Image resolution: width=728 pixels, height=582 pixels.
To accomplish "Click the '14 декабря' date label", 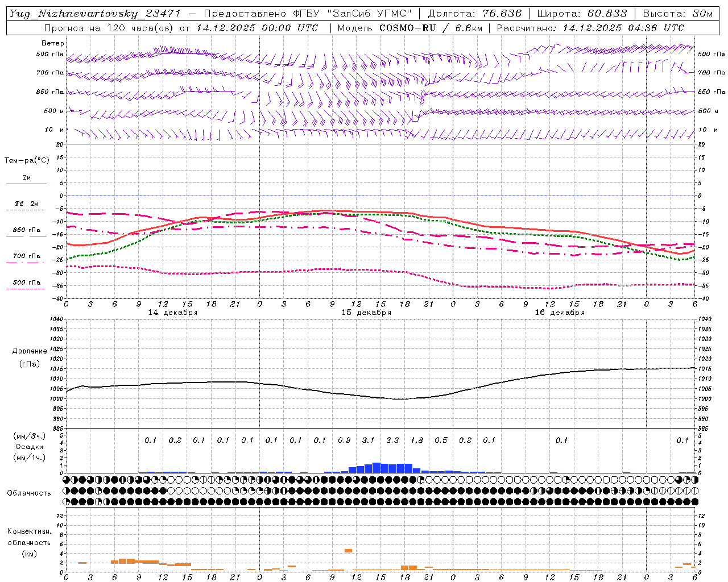I will [x=173, y=313].
